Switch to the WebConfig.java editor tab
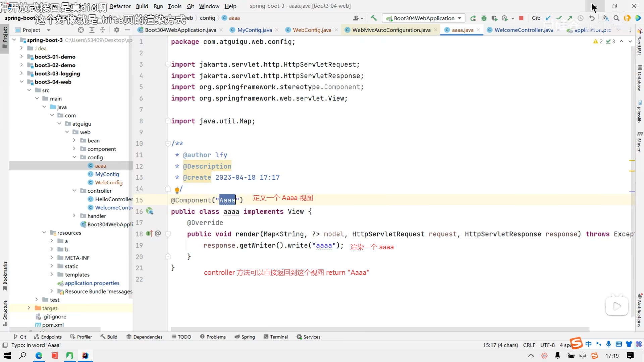This screenshot has width=644, height=362. 312,30
